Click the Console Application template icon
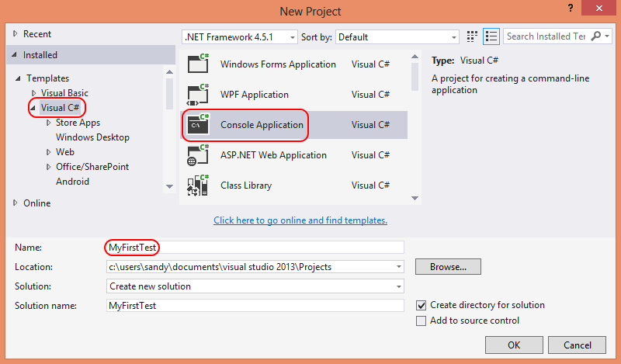 point(199,124)
